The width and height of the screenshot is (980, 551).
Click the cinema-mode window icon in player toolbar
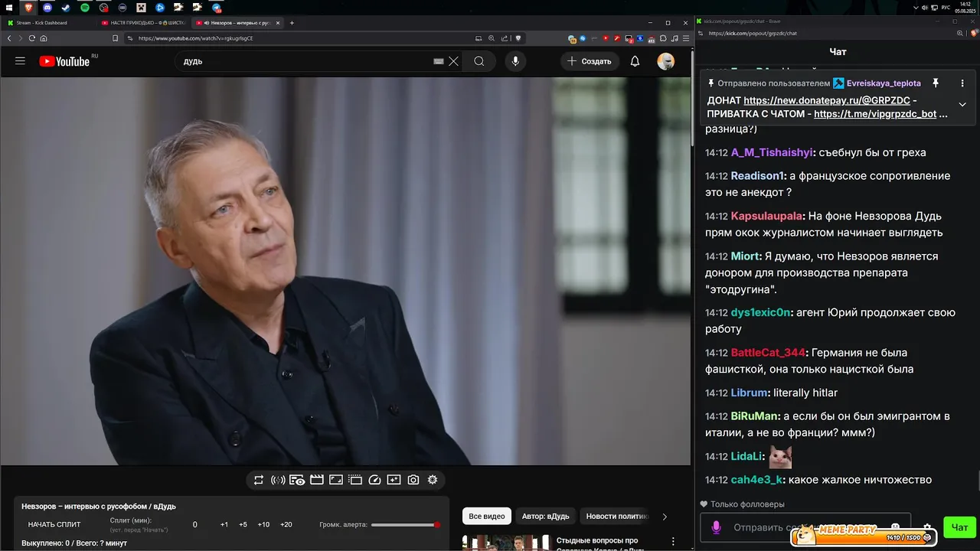coord(355,480)
